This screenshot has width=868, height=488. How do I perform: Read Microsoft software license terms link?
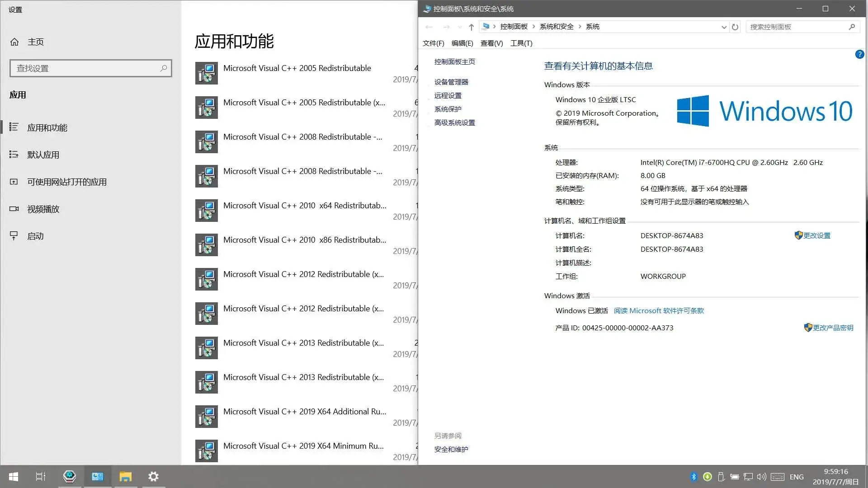point(659,311)
